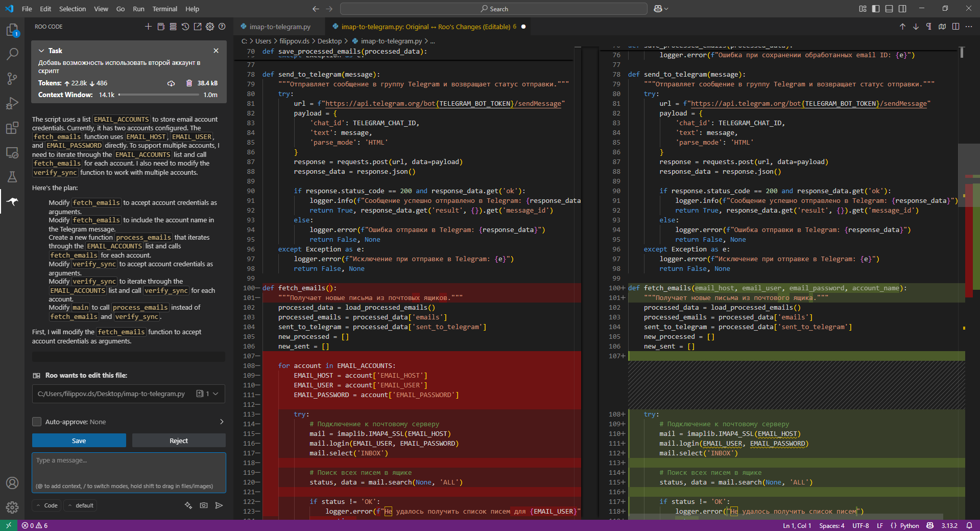
Task: Open Help menu
Action: click(192, 9)
